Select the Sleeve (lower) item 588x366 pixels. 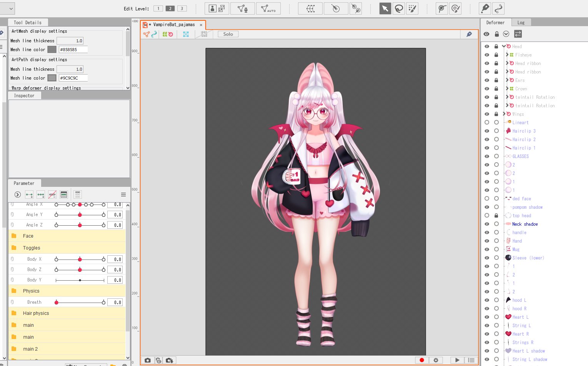528,258
